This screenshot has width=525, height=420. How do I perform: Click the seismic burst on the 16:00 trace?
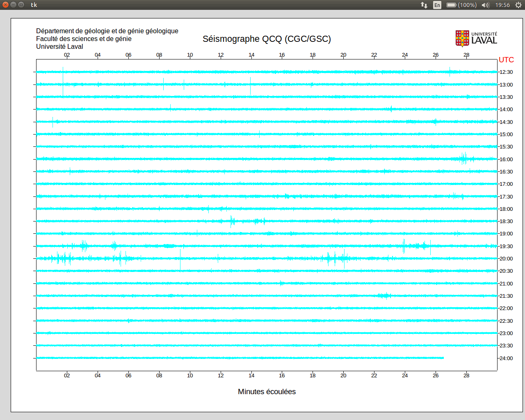point(463,159)
